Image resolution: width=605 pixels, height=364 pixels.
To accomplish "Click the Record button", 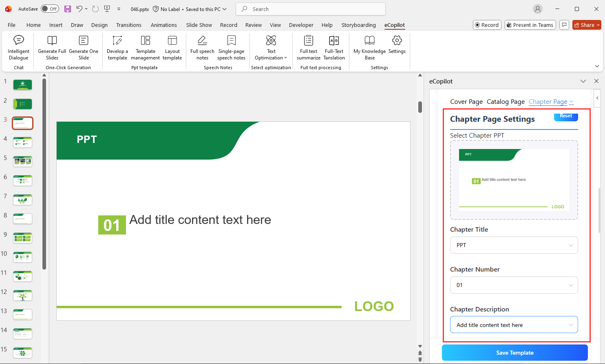I will coord(487,25).
